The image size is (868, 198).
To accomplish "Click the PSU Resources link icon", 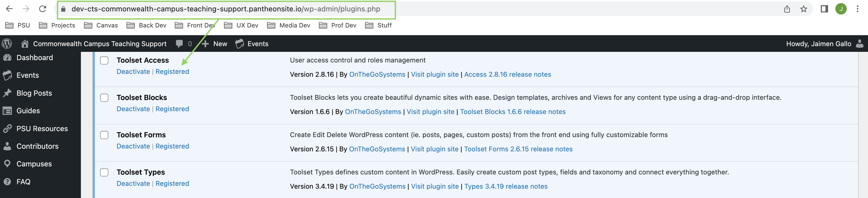I will tap(8, 129).
